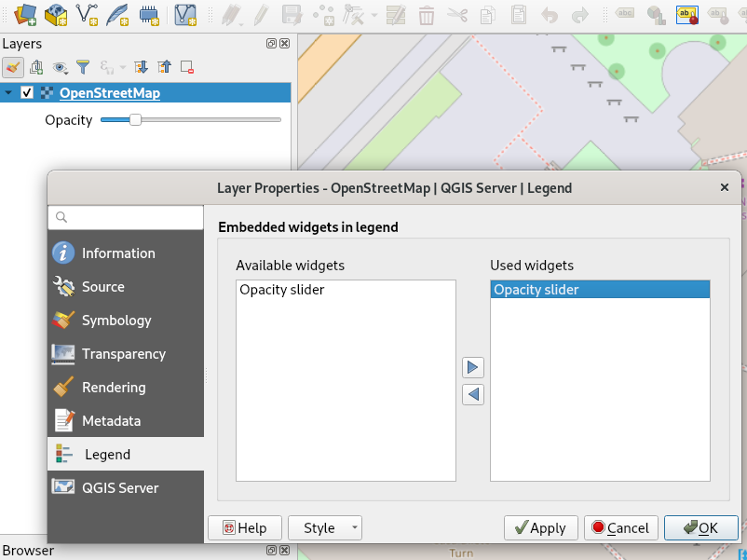The image size is (747, 560).
Task: Expand all layers in the Layers panel
Action: (x=142, y=68)
